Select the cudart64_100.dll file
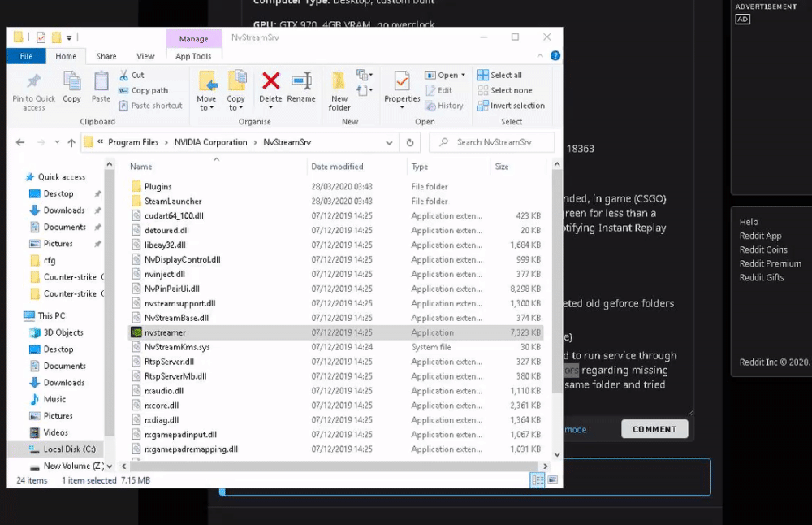The height and width of the screenshot is (525, 812). (x=336, y=215)
